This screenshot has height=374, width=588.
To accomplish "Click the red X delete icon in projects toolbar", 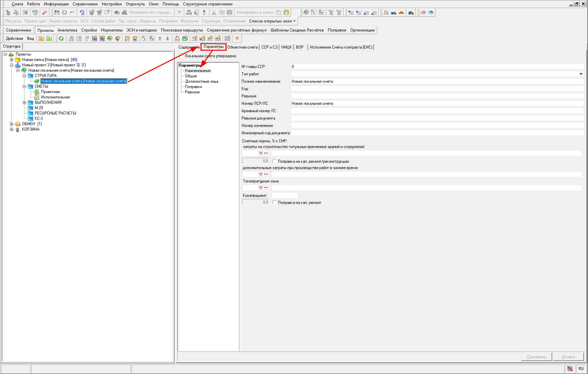I will (x=237, y=39).
